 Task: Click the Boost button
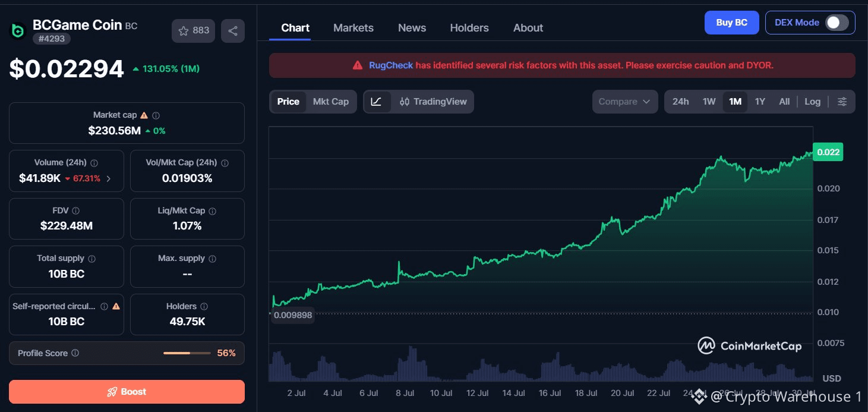(127, 392)
